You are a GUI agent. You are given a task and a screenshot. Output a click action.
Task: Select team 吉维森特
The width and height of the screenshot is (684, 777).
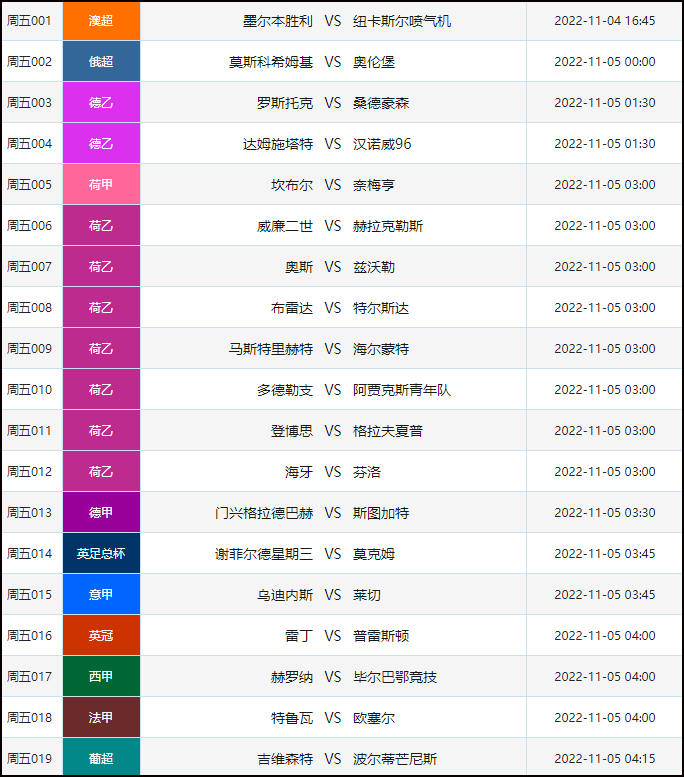point(285,759)
